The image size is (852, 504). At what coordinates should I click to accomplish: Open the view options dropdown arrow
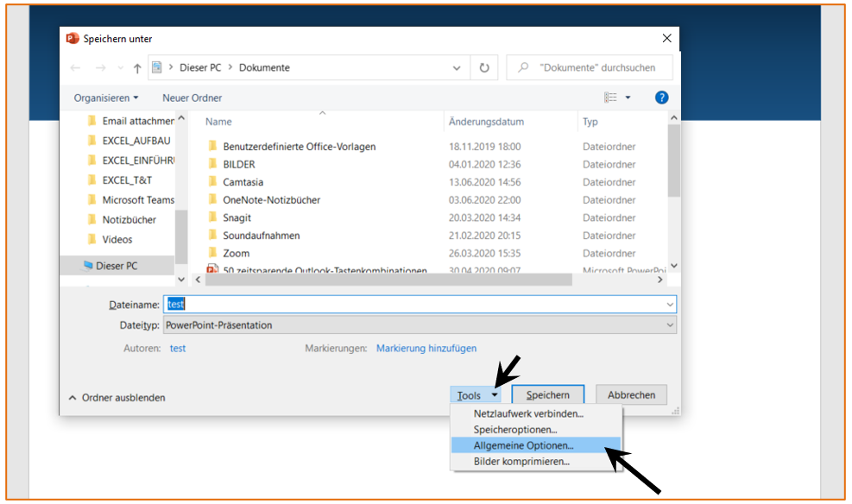(628, 98)
